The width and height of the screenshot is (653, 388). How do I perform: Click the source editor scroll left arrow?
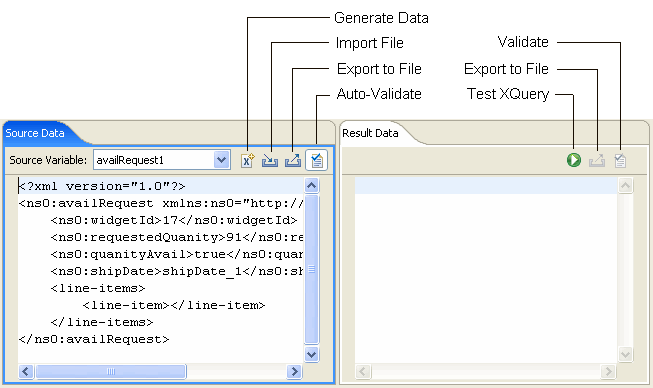click(x=26, y=371)
